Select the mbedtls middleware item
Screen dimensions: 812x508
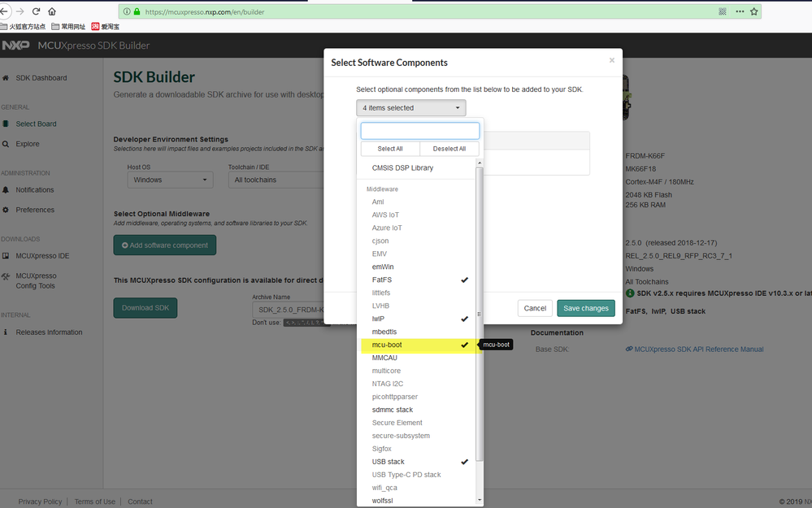coord(418,332)
